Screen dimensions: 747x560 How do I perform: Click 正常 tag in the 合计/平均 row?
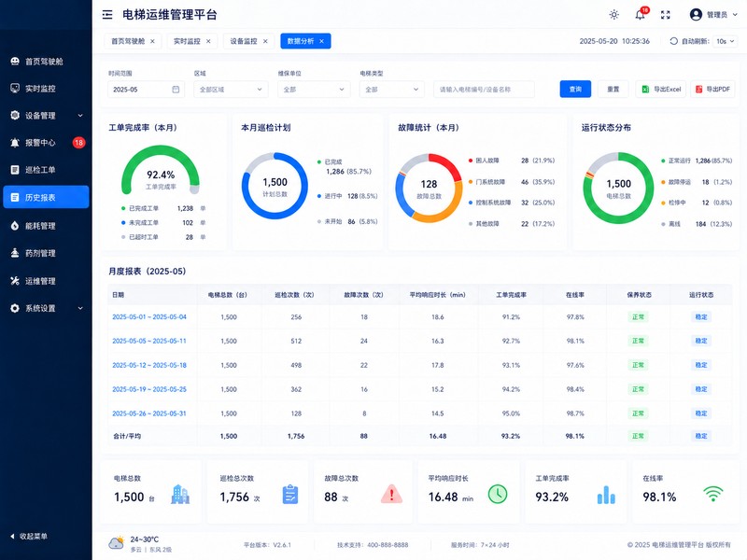click(x=638, y=436)
